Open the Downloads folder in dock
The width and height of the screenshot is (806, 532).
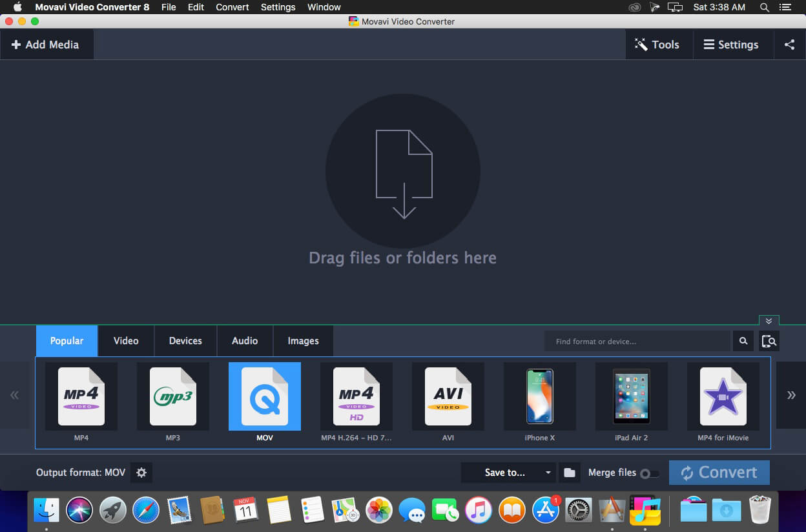[727, 510]
